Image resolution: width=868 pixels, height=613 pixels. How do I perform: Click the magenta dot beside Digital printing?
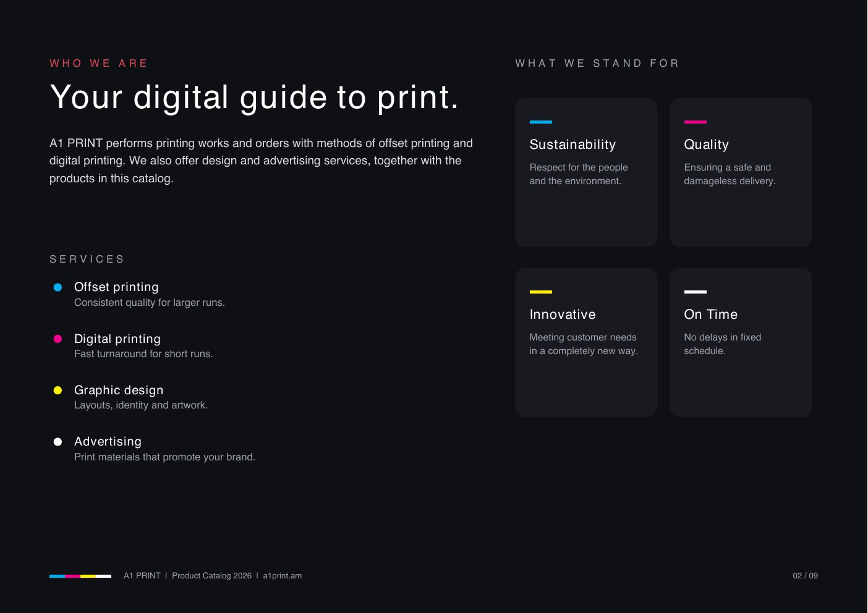coord(57,339)
